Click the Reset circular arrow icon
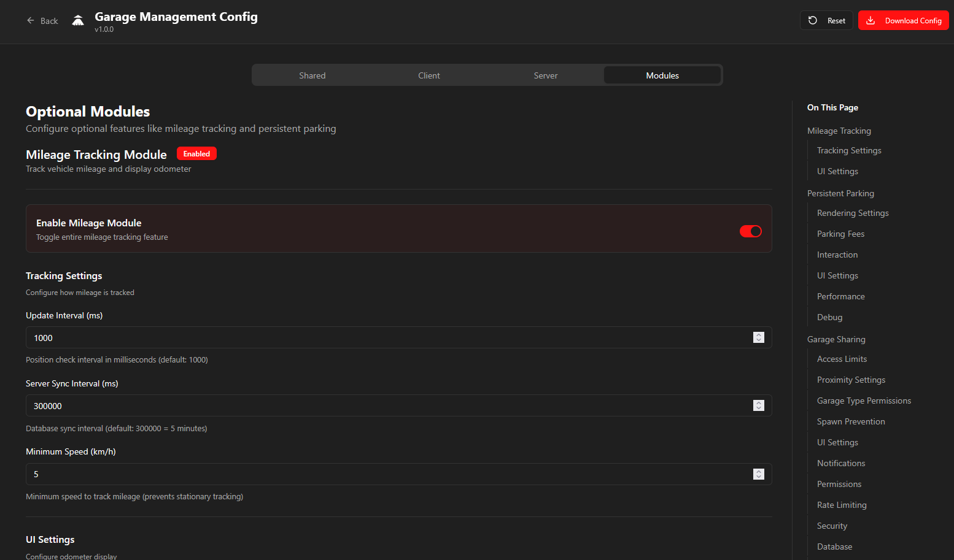Viewport: 954px width, 560px height. pos(813,20)
